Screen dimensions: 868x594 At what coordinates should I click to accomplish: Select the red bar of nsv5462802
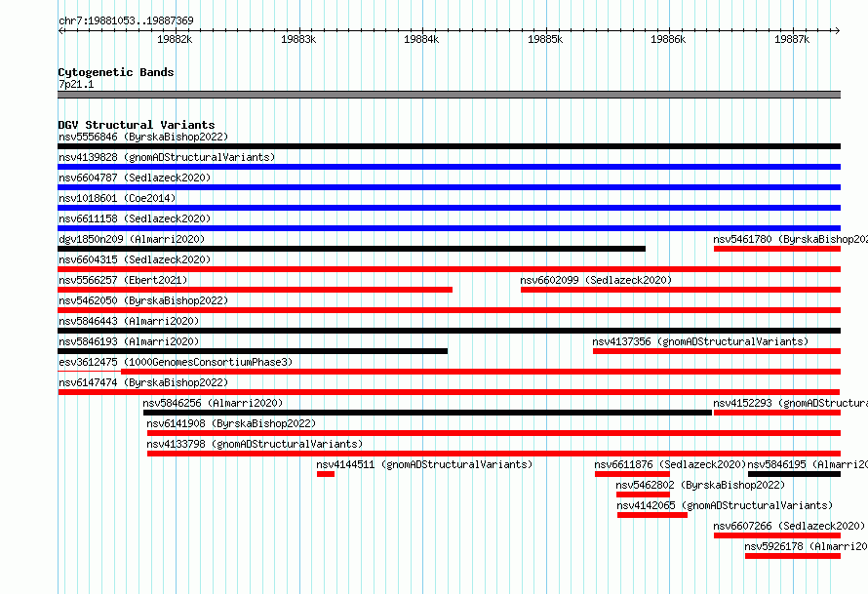(x=644, y=495)
